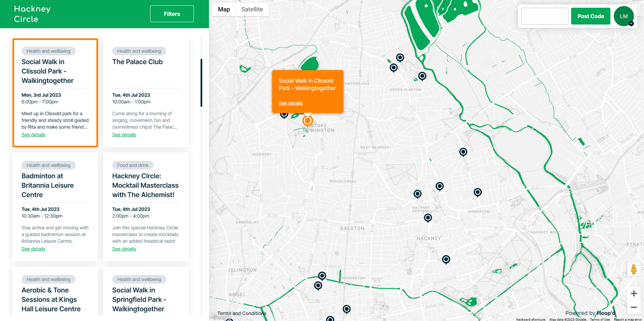Select map pin east of West Hackney
This screenshot has width=644, height=321.
(x=463, y=152)
